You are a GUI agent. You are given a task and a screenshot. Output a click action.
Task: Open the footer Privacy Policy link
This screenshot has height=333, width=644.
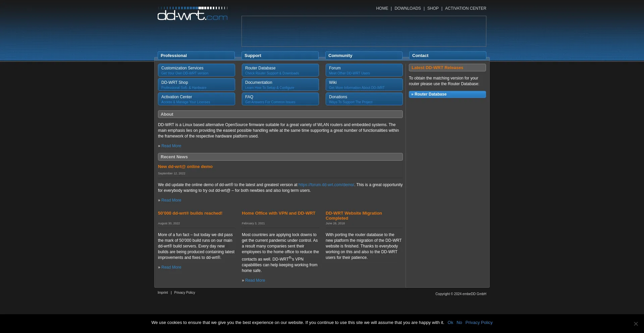(x=184, y=293)
